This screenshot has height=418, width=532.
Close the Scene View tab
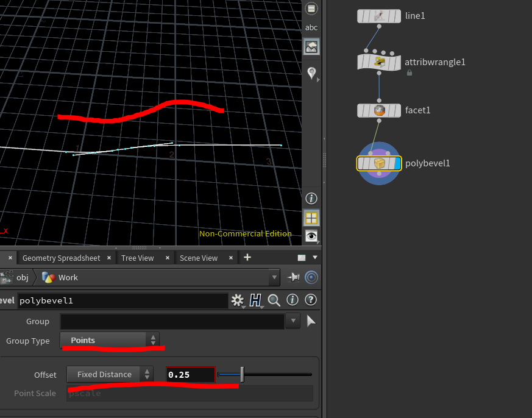tap(231, 258)
